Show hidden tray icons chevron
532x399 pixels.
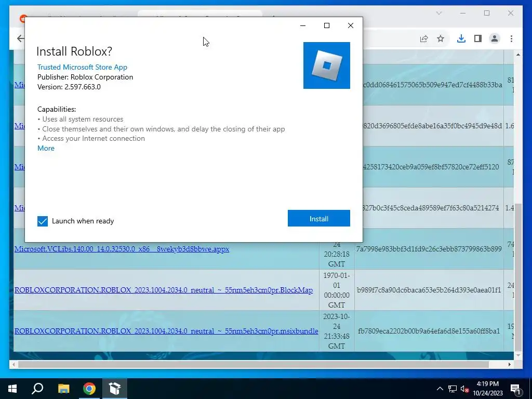click(x=440, y=389)
